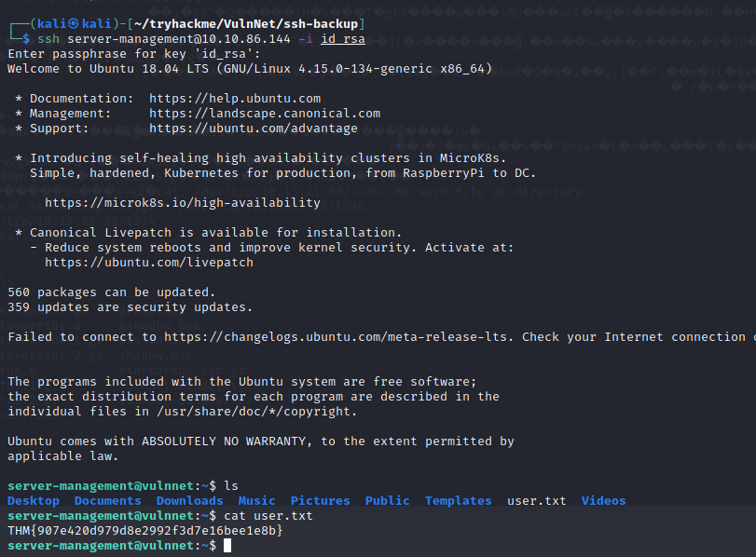Click the Public directory entry

[x=387, y=501]
